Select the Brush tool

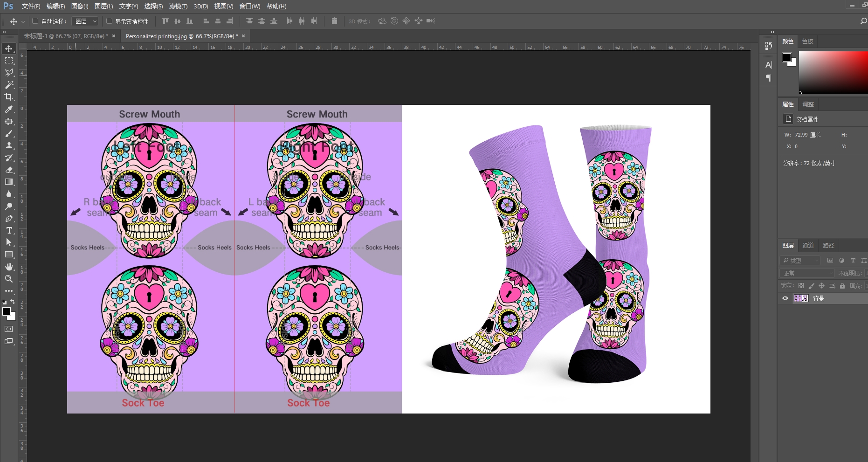point(9,133)
